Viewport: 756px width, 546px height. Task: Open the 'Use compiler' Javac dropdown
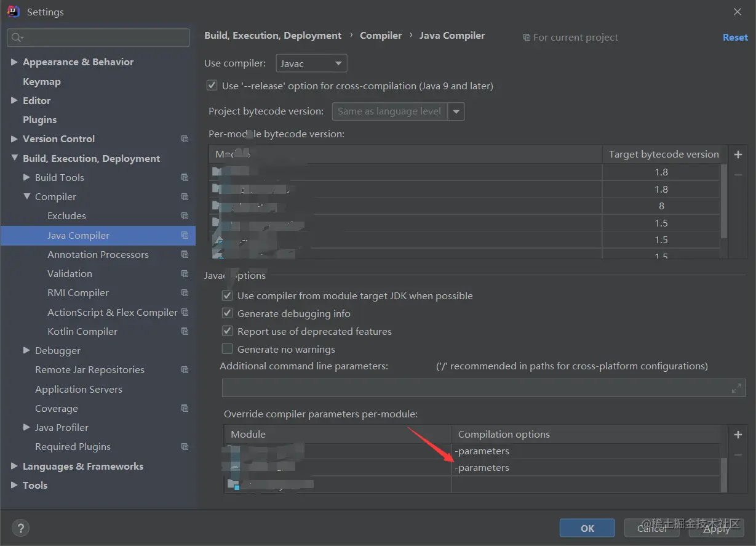(x=311, y=63)
